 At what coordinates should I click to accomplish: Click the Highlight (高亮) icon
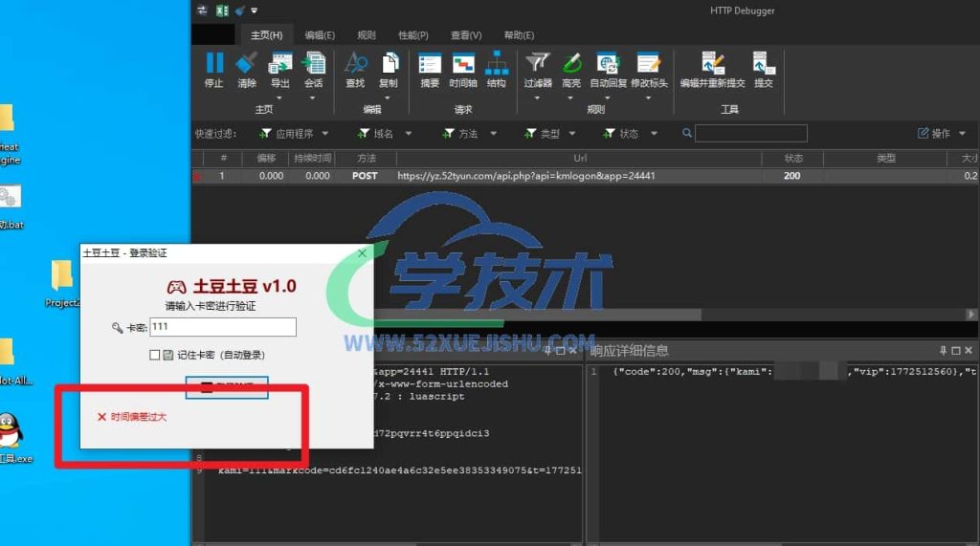571,63
